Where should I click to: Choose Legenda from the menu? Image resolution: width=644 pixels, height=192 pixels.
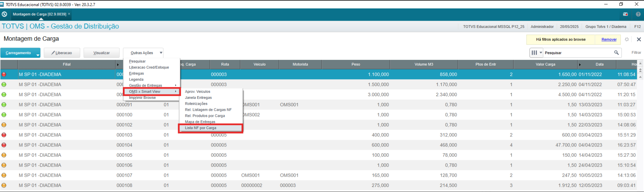coord(136,80)
